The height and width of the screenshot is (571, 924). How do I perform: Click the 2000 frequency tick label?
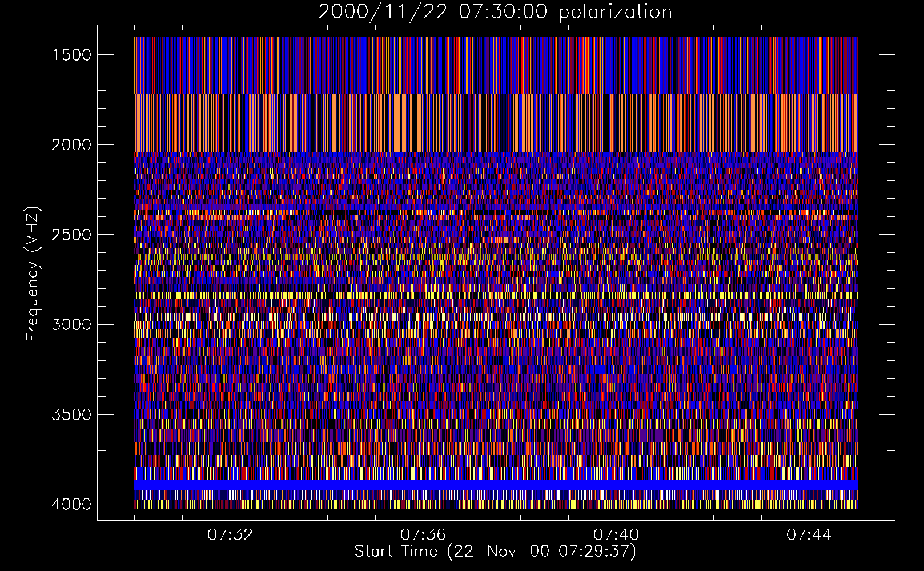pos(71,145)
